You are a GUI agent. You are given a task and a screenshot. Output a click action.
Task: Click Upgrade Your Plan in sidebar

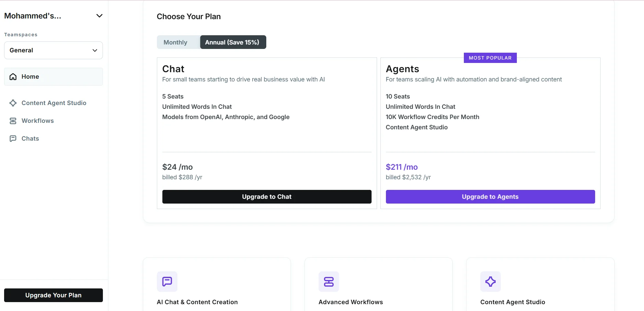(53, 295)
